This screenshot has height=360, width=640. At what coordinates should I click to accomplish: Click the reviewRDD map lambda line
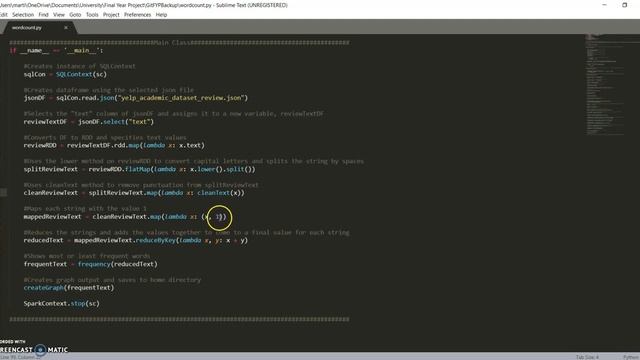[114, 145]
